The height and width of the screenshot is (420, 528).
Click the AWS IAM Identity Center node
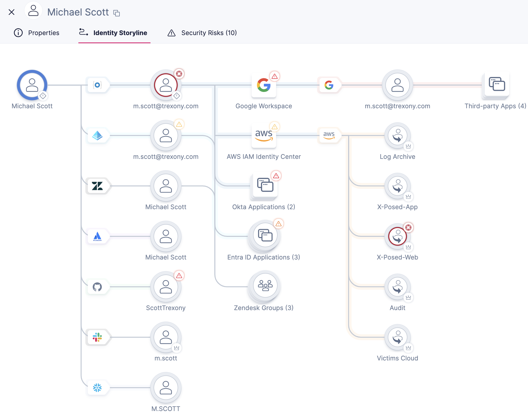click(263, 135)
